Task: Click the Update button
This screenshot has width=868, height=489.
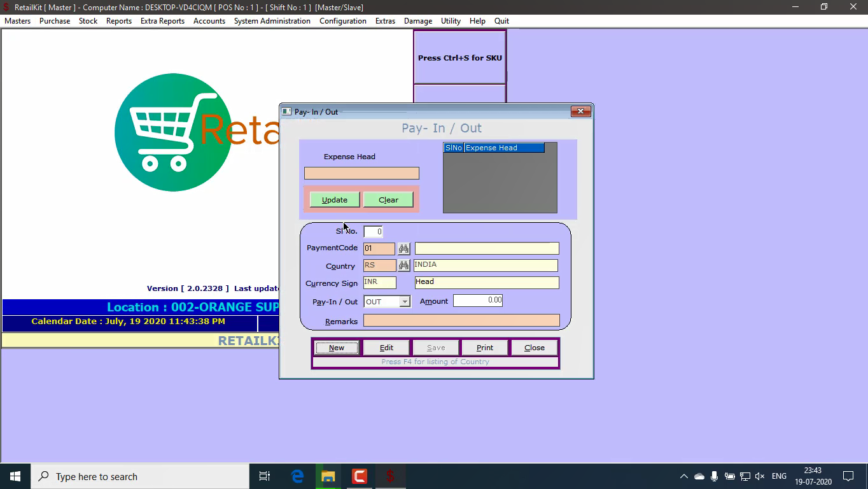Action: pos(334,199)
